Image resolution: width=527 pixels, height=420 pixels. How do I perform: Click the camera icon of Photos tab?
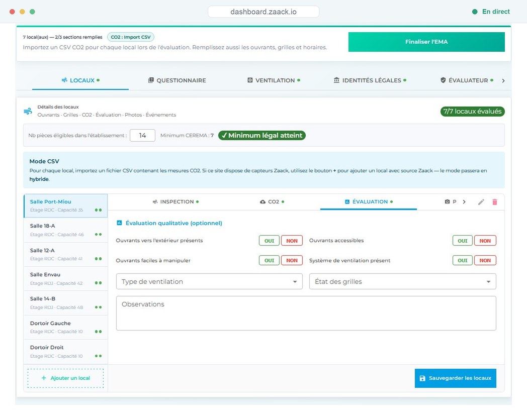[x=447, y=202]
